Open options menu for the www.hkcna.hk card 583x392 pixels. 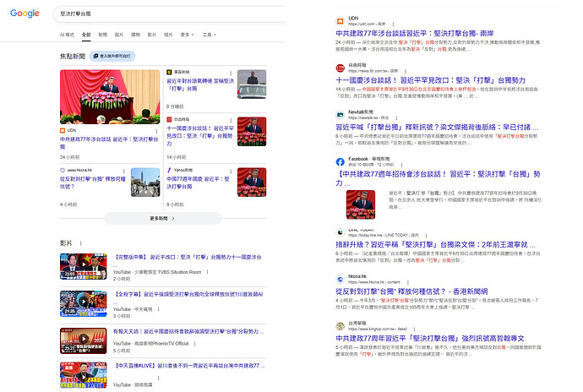pyautogui.click(x=124, y=171)
